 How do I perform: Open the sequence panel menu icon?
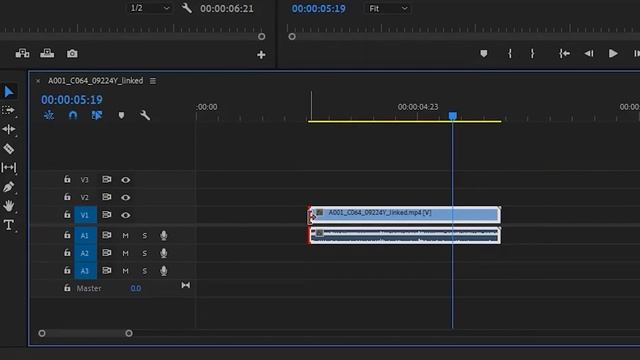pyautogui.click(x=153, y=81)
